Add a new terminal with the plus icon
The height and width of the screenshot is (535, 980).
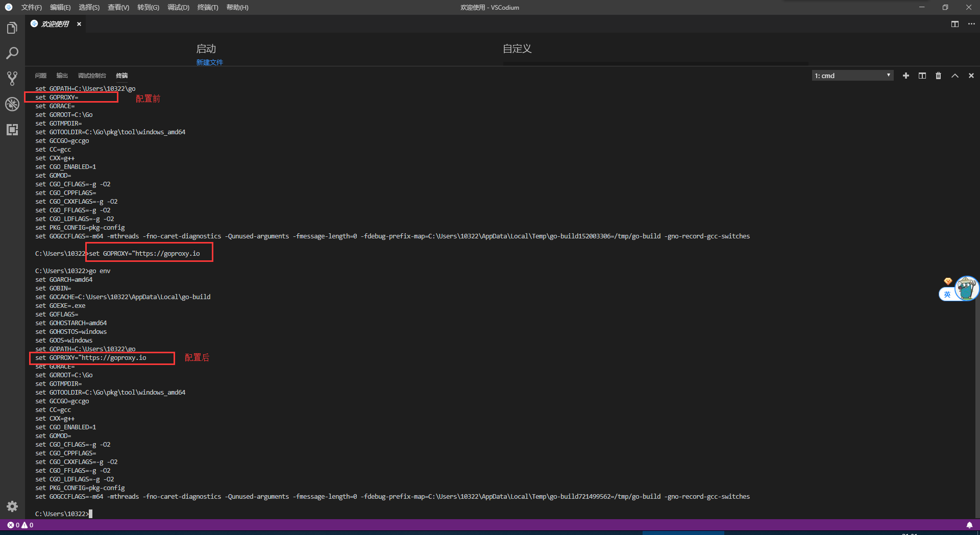(905, 75)
